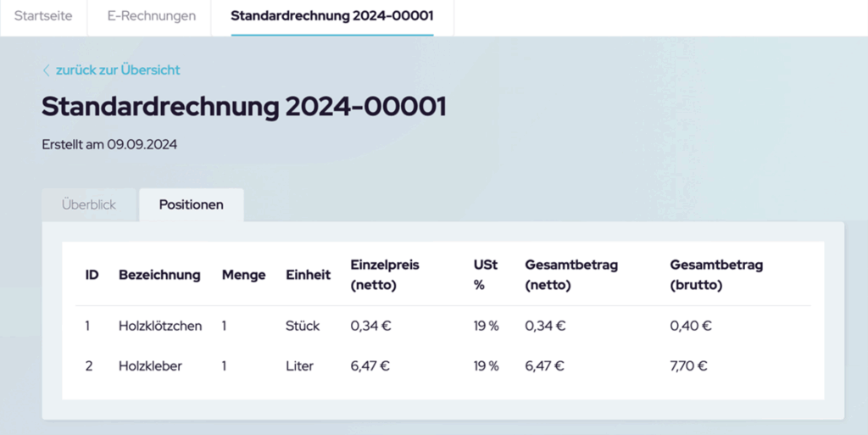868x435 pixels.
Task: Select the Positionen tab
Action: point(192,204)
